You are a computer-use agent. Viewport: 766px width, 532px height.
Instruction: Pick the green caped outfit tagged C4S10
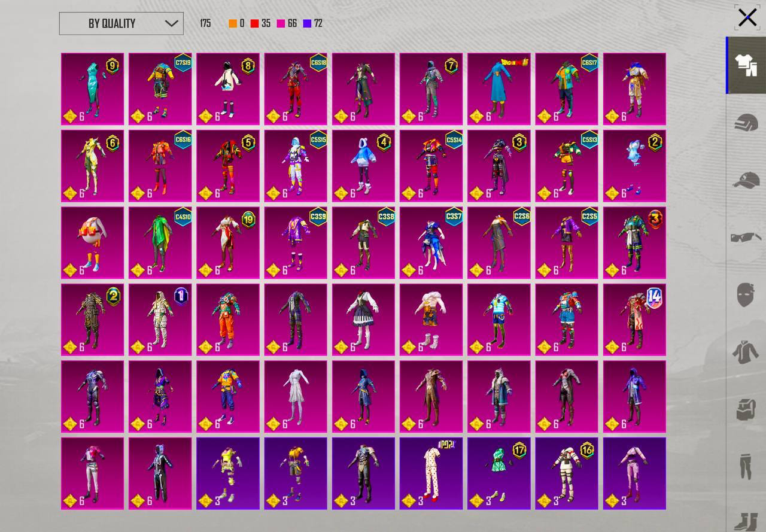[x=160, y=243]
